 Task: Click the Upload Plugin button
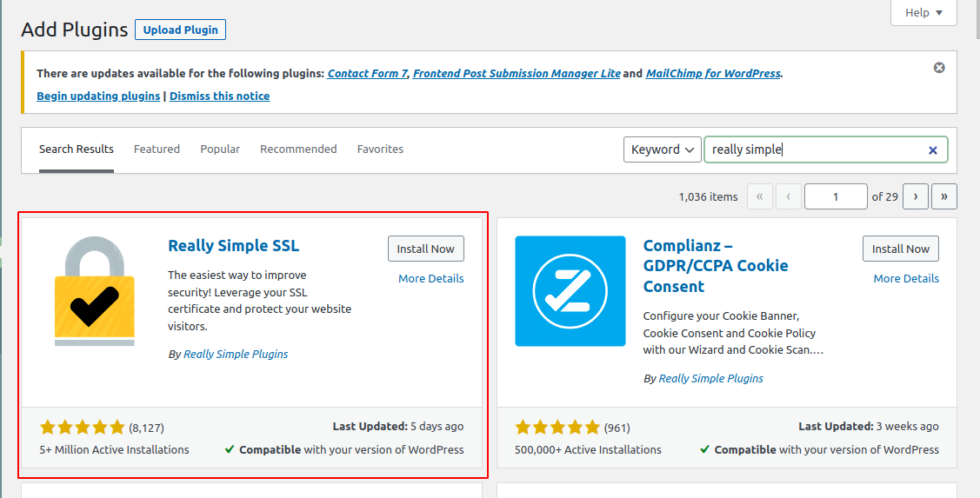pos(181,30)
